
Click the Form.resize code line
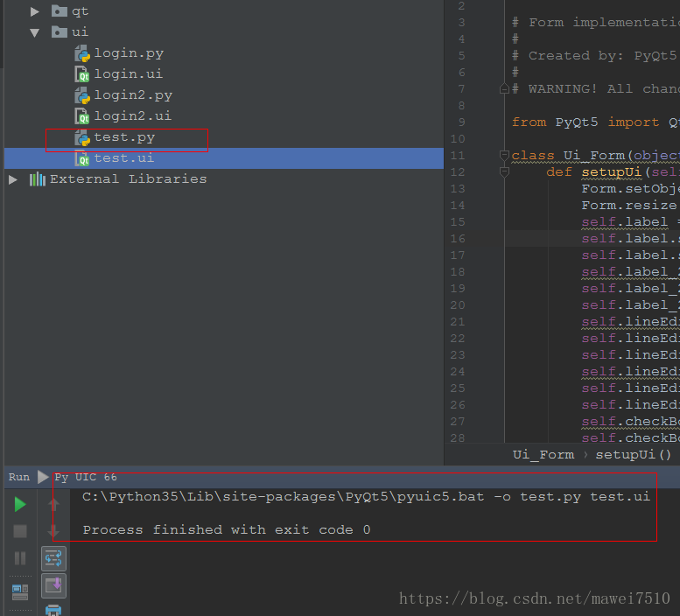tap(631, 206)
